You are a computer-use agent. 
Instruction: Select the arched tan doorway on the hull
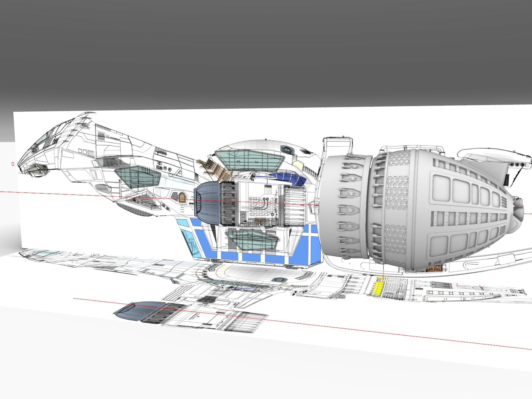coord(182,198)
